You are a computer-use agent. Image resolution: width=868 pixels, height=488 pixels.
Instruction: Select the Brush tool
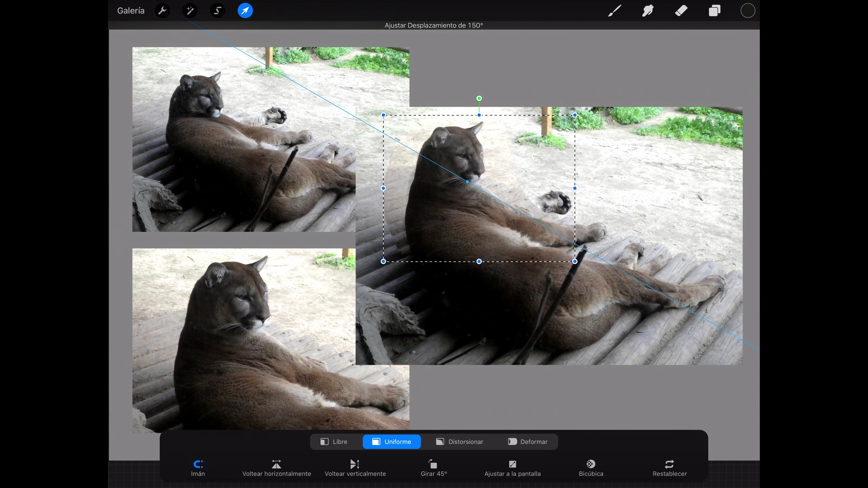pyautogui.click(x=614, y=10)
